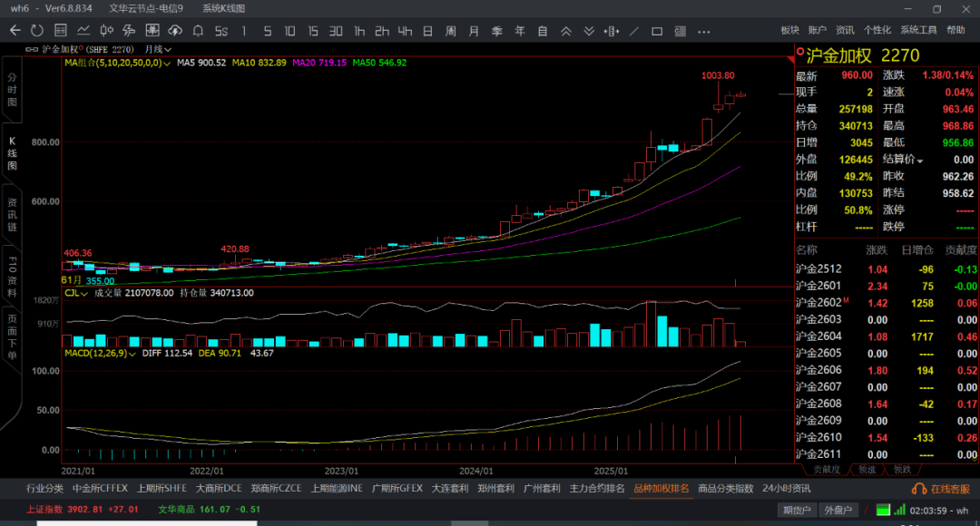The height and width of the screenshot is (526, 980).
Task: Select the 贡献度 ranking tab
Action: 827,470
